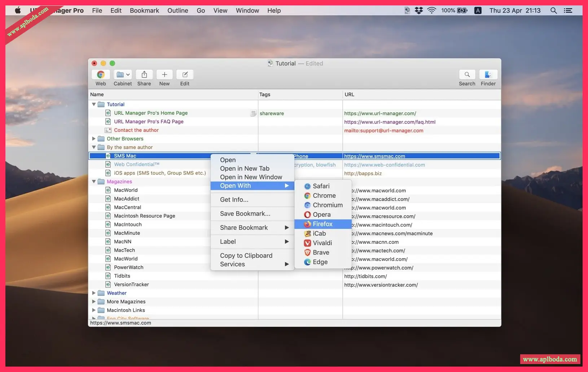
Task: Click the Contact the author mail icon
Action: 108,130
